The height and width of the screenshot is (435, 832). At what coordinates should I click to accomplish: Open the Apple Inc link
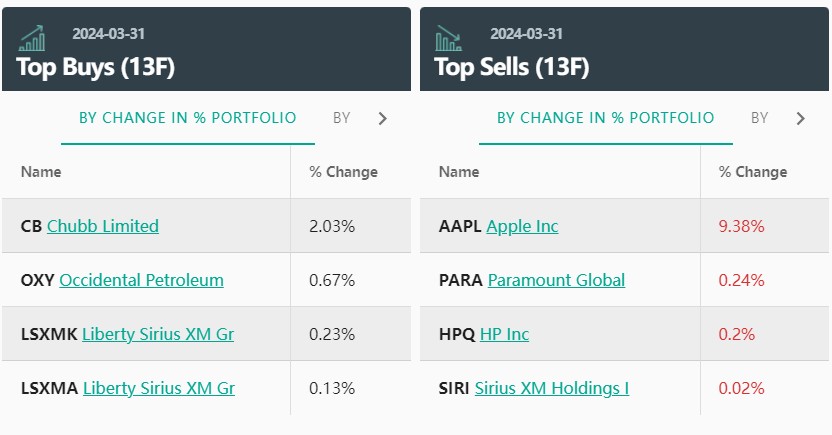point(522,226)
